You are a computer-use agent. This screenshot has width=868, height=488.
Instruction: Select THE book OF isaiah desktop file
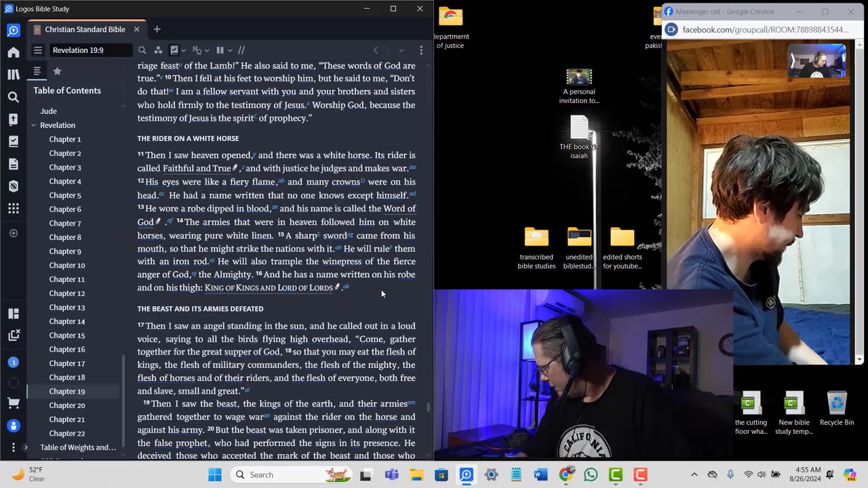click(579, 137)
